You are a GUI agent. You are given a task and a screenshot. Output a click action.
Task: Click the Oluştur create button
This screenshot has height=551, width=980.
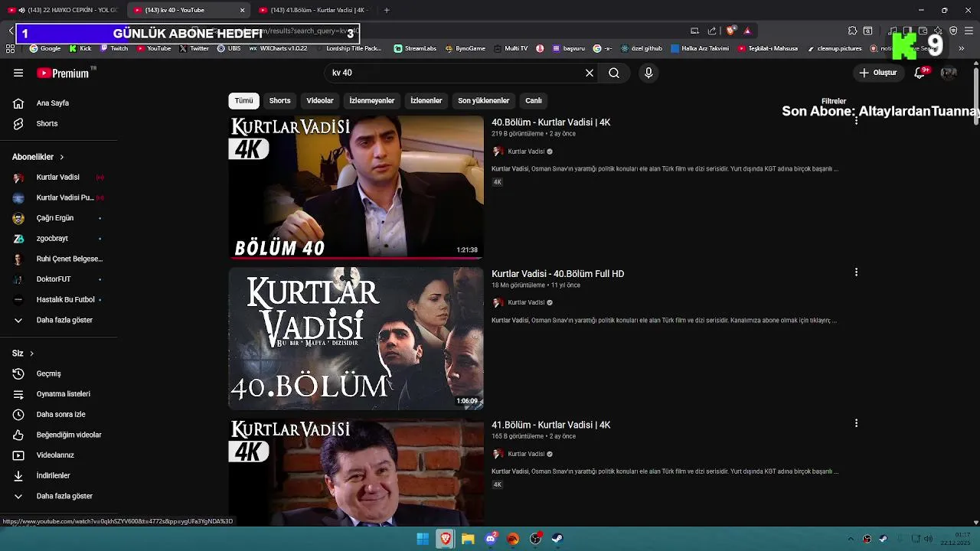tap(878, 73)
